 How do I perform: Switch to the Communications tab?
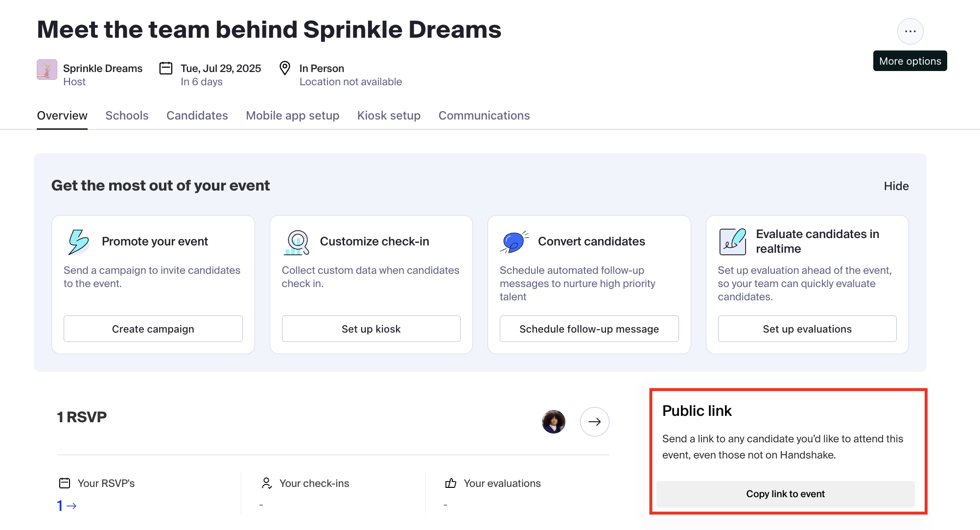[x=484, y=116]
